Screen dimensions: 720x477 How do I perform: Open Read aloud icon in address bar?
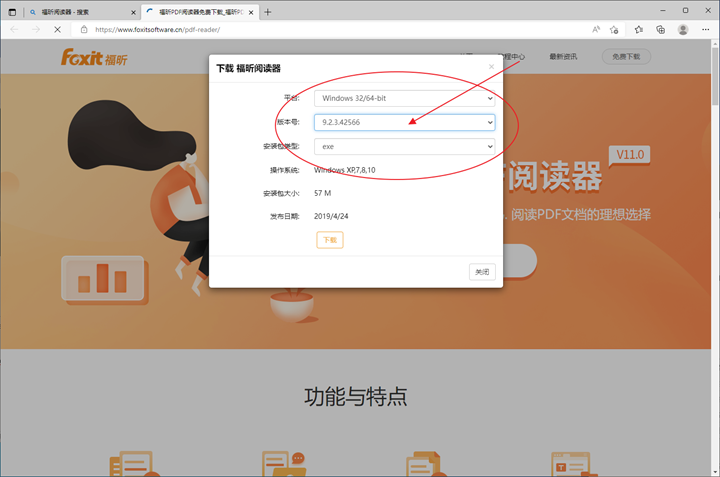596,29
